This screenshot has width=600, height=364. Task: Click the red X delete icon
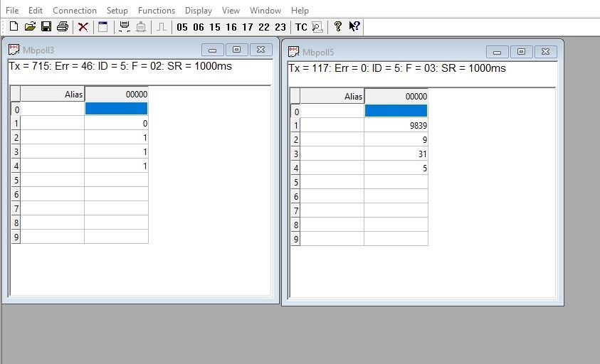tap(83, 27)
